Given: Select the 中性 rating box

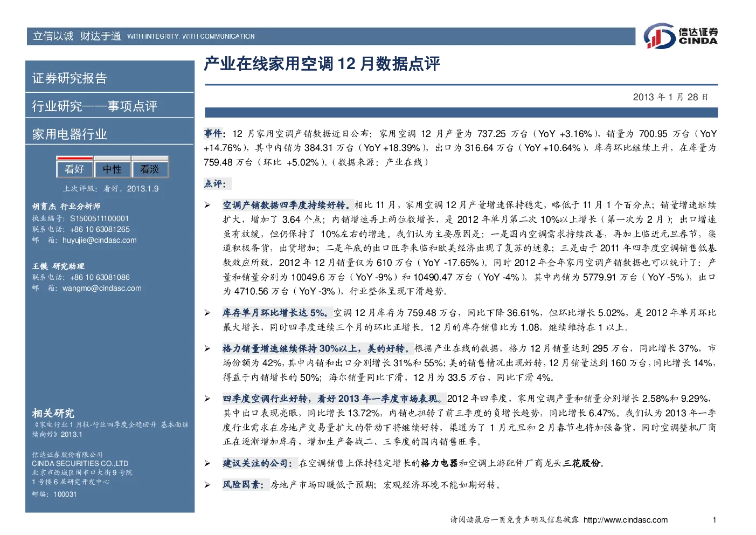Looking at the screenshot, I should (112, 169).
